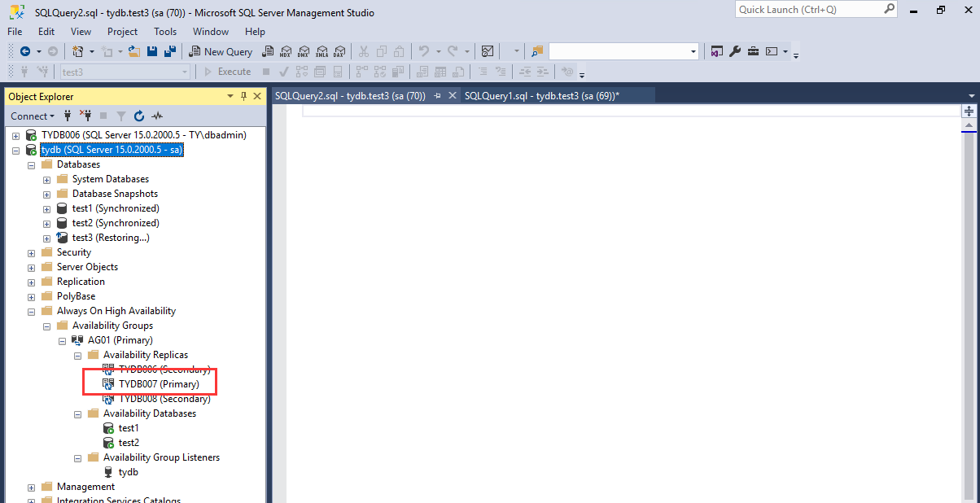Select the AG01 (Primary) availability group

[x=120, y=340]
